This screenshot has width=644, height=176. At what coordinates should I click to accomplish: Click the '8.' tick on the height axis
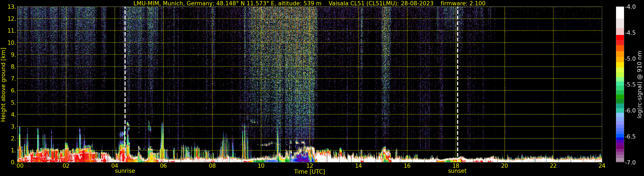13,66
